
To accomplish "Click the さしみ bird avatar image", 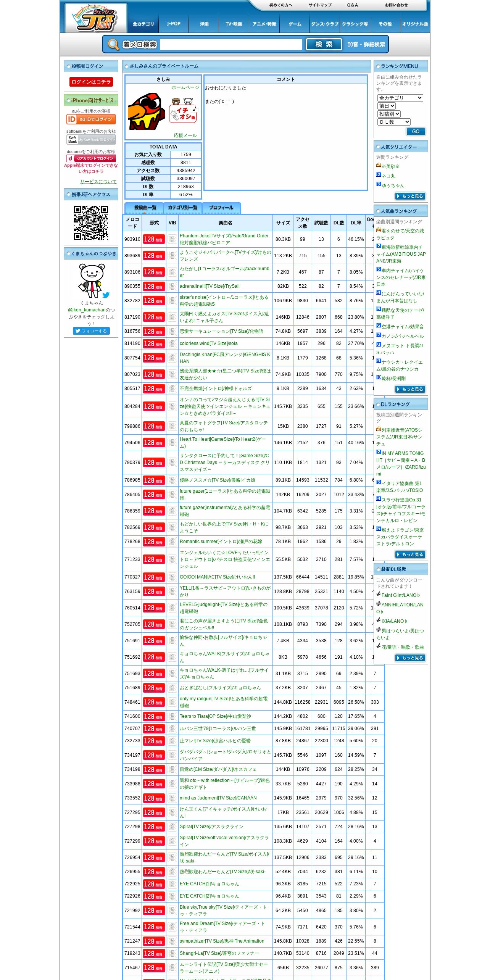I will [x=147, y=111].
